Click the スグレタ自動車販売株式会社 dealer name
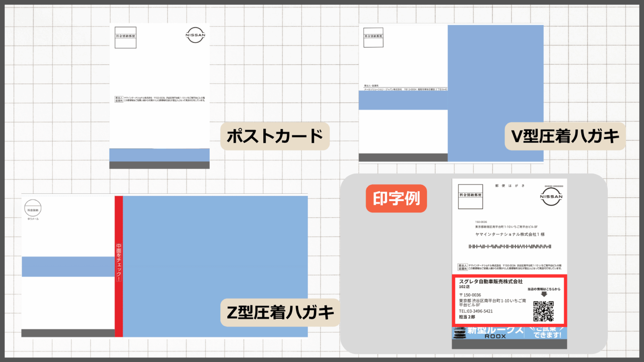 coord(491,282)
